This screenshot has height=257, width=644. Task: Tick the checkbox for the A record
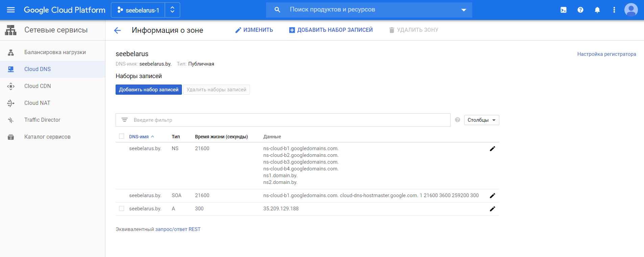(122, 209)
